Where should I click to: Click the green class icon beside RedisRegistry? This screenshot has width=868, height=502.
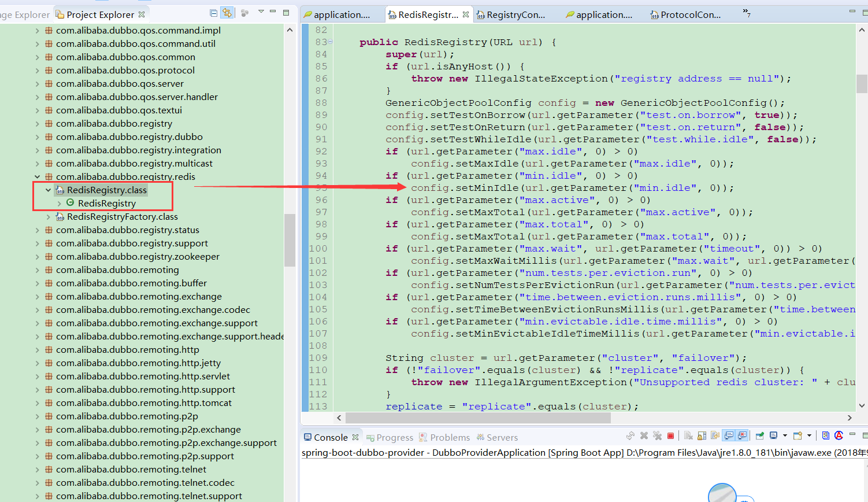71,202
